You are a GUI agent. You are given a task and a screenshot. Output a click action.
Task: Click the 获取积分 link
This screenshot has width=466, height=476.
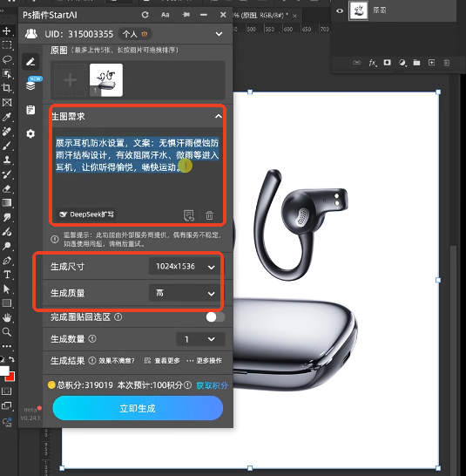[x=212, y=385]
